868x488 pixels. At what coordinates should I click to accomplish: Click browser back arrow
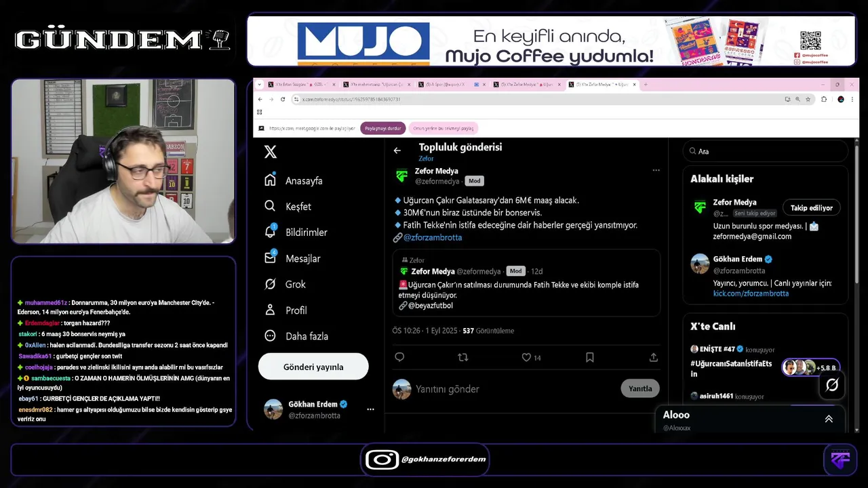[x=260, y=99]
